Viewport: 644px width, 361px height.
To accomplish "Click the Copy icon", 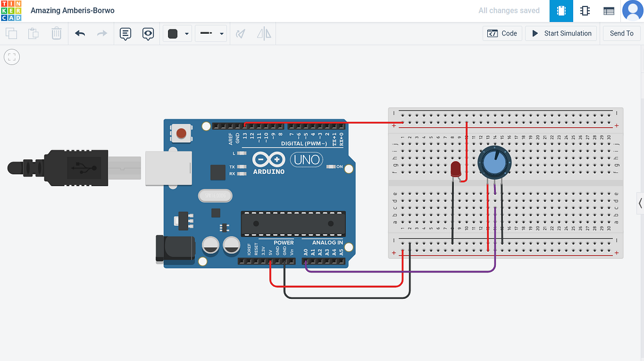I will 11,33.
